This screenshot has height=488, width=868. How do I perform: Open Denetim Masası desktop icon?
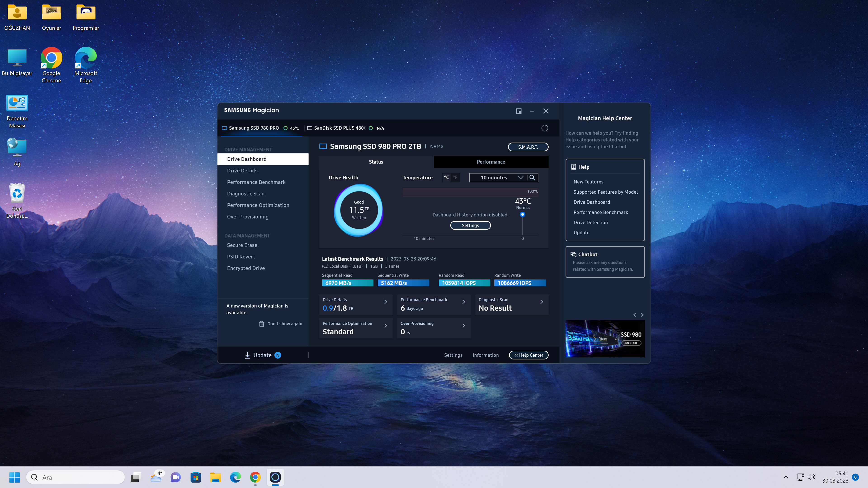17,111
